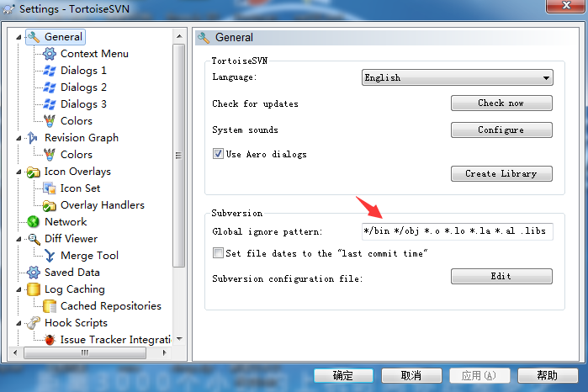The width and height of the screenshot is (588, 392).
Task: Click the Dialogs 3 windows icon
Action: point(50,104)
